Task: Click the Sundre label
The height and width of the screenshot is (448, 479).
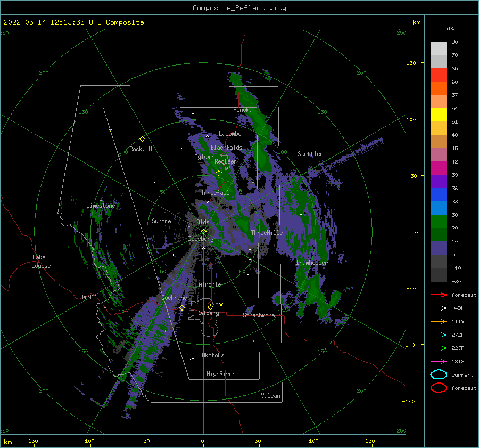Action: [x=161, y=221]
